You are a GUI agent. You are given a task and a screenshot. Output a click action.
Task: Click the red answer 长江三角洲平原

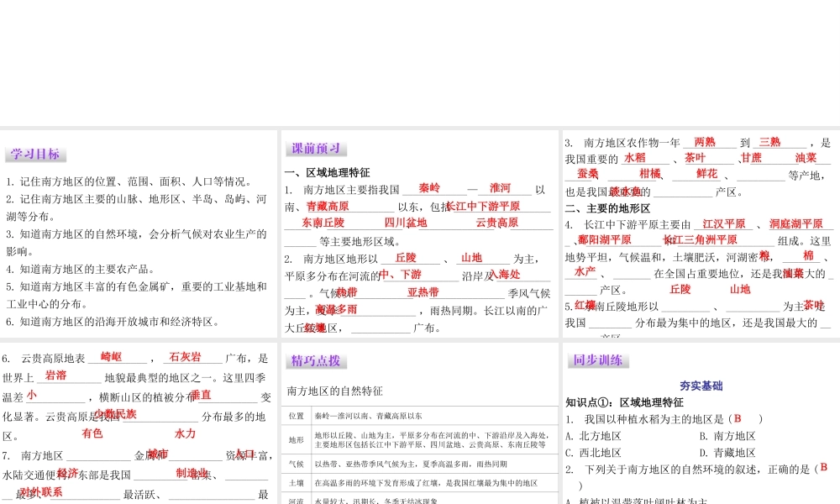(701, 240)
